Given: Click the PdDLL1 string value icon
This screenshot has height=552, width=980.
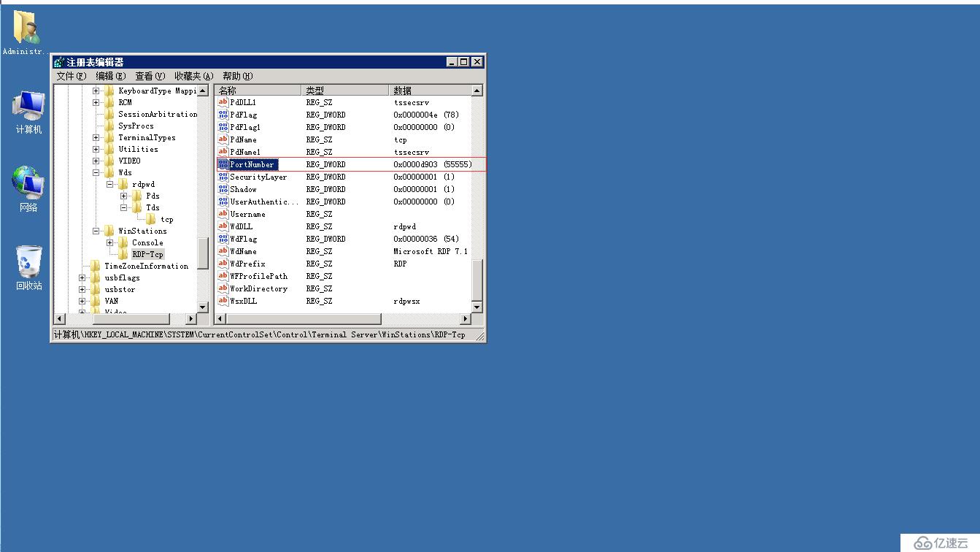Looking at the screenshot, I should (x=223, y=102).
